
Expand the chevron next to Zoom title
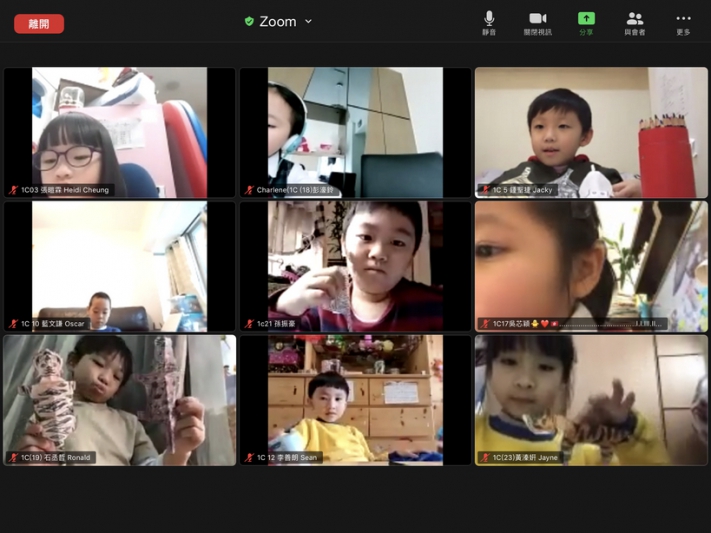click(308, 21)
